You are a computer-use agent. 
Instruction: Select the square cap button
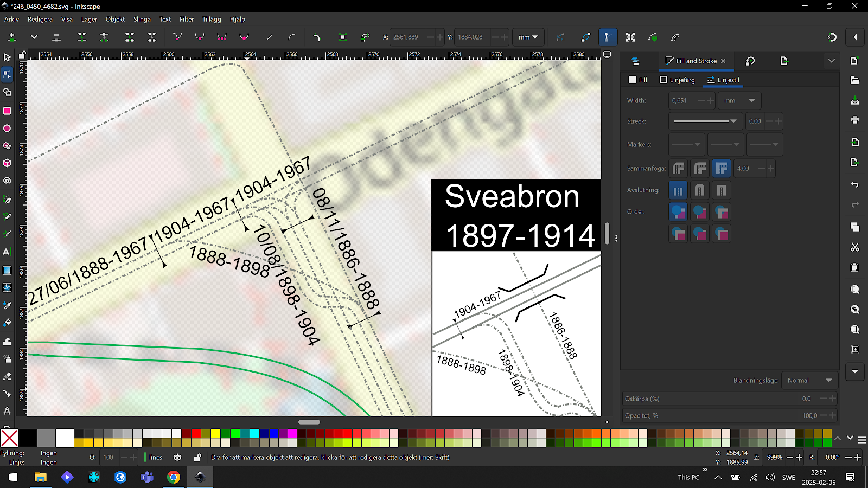click(x=722, y=190)
